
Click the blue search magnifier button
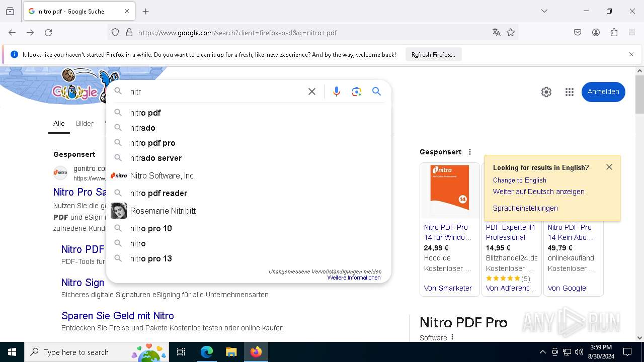(x=376, y=92)
